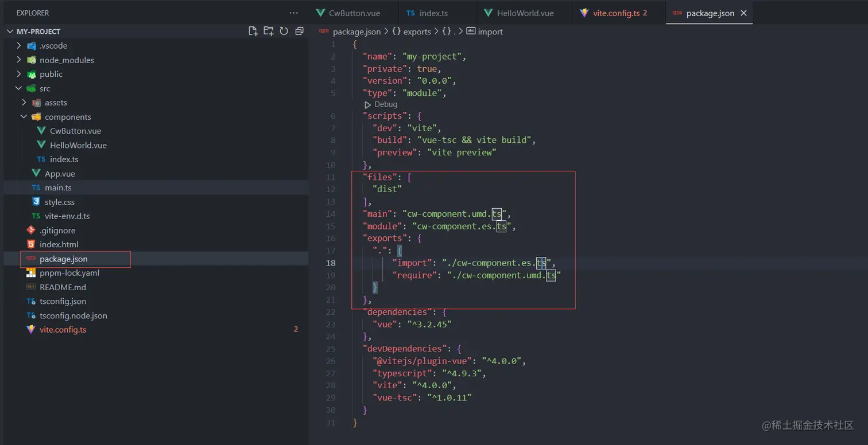Click the tsconfig icon beside tsconfig.json
The image size is (868, 445).
click(31, 301)
